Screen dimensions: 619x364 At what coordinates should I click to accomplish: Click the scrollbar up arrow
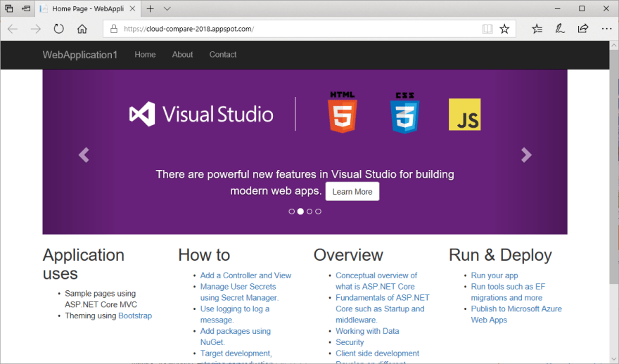[x=614, y=46]
